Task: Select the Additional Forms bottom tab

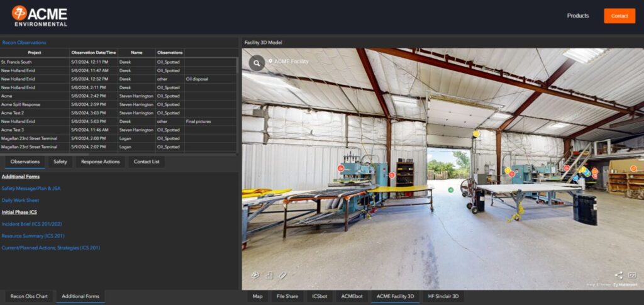Action: (x=80, y=296)
